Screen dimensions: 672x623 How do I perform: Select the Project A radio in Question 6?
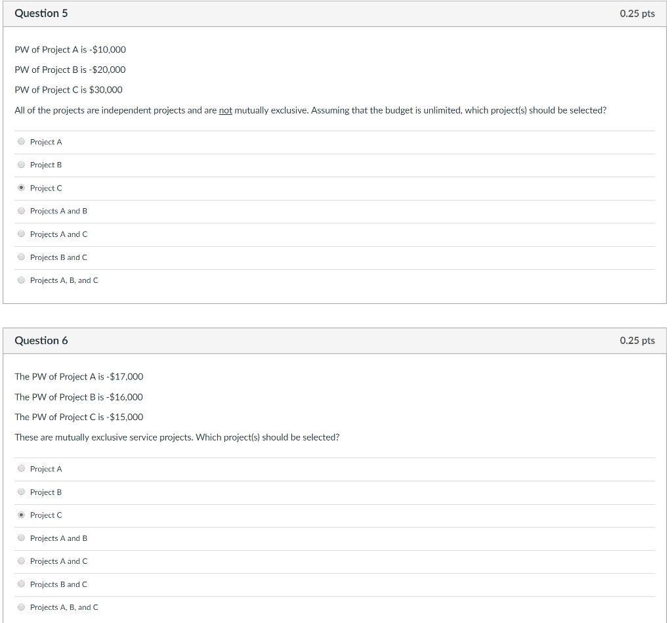tap(21, 469)
